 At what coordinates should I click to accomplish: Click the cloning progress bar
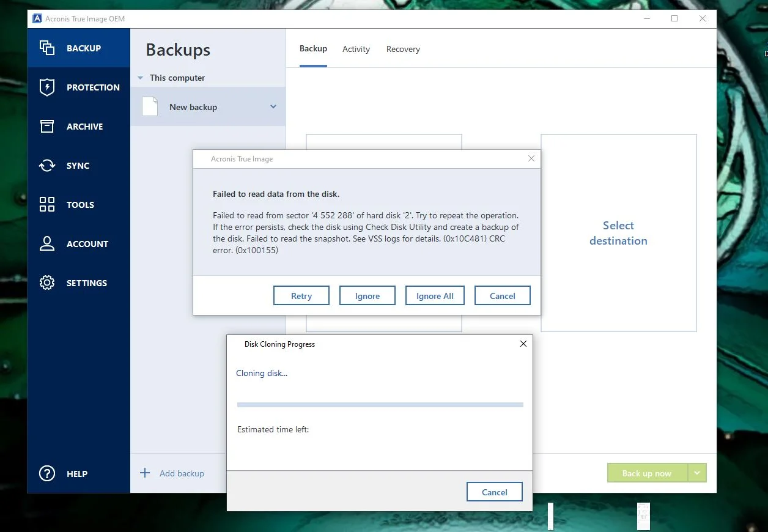click(380, 404)
